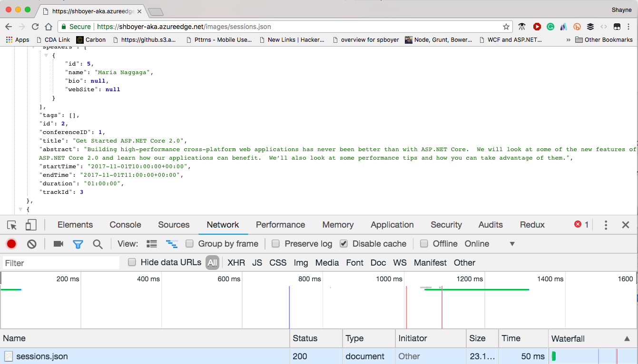The image size is (638, 364).
Task: Select the All request type filter
Action: [212, 263]
